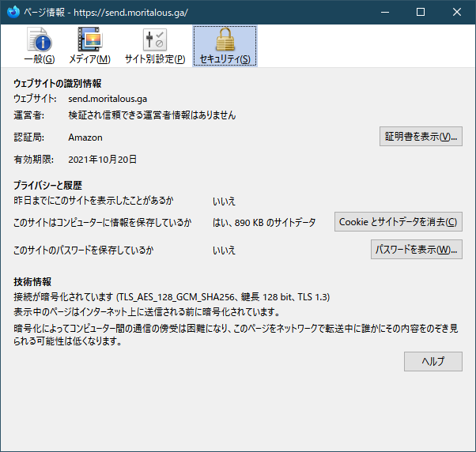The height and width of the screenshot is (452, 476).
Task: Click the ヘルプ button
Action: pos(433,362)
